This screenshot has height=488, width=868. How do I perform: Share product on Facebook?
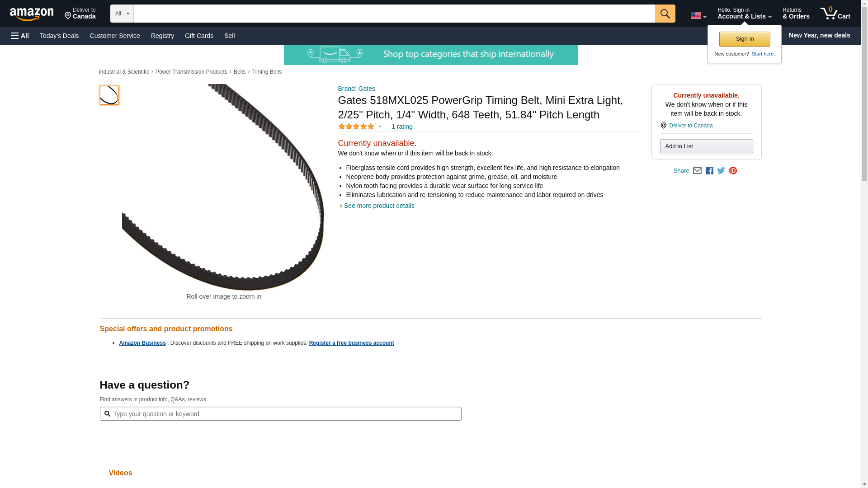coord(709,171)
